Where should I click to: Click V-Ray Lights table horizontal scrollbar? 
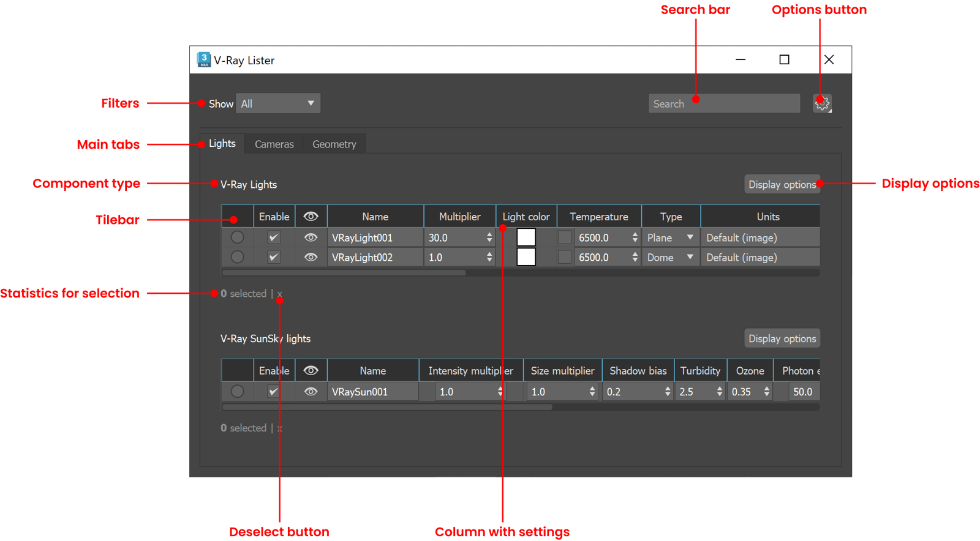coord(344,273)
